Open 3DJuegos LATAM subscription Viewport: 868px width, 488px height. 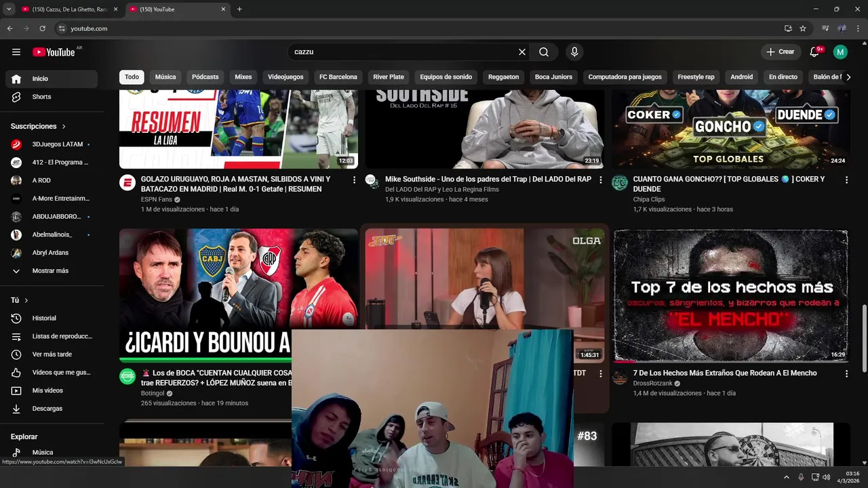(x=52, y=144)
